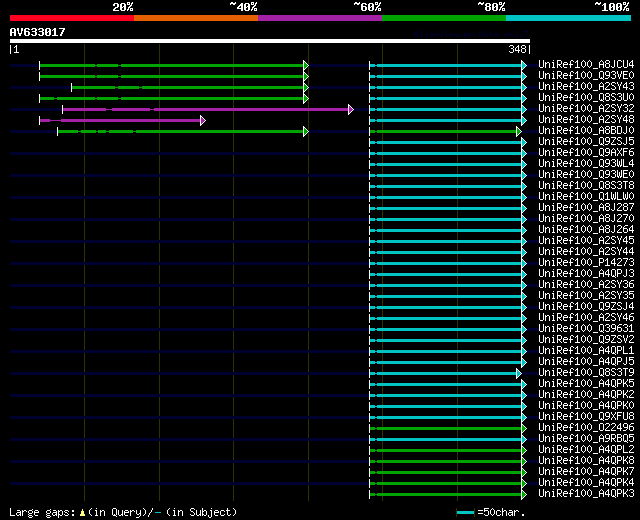Click the orange ~40% legend color bar

pyautogui.click(x=195, y=17)
